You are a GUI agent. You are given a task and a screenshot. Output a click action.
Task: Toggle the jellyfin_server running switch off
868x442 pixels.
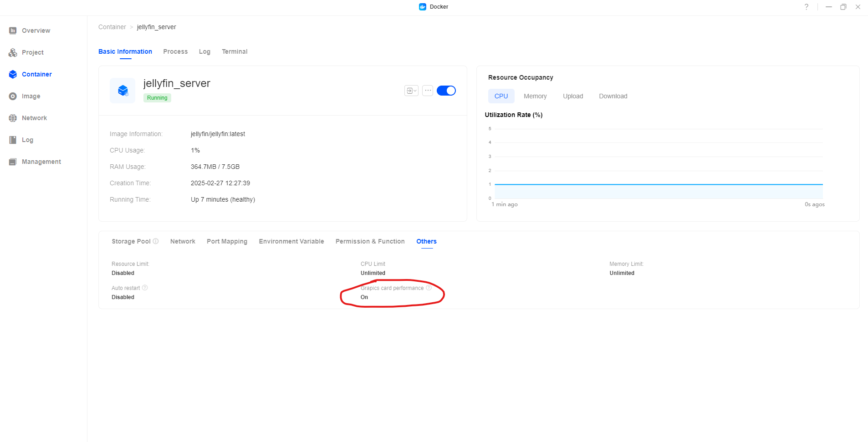pos(446,91)
